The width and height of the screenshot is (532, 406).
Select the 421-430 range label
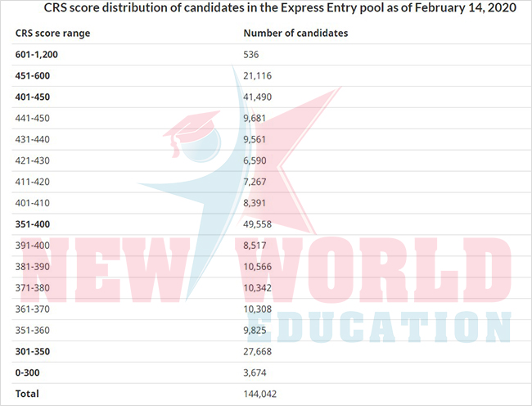tap(32, 160)
